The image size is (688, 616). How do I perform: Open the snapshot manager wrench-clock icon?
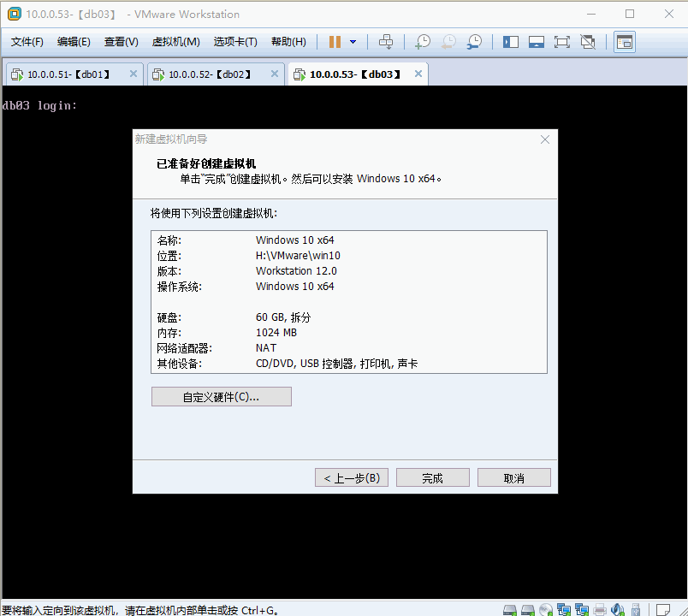point(474,42)
